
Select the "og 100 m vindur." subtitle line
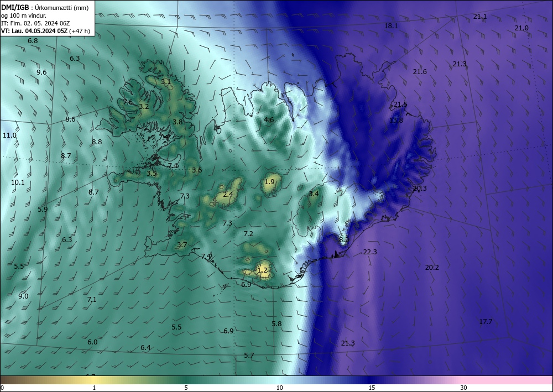click(24, 15)
